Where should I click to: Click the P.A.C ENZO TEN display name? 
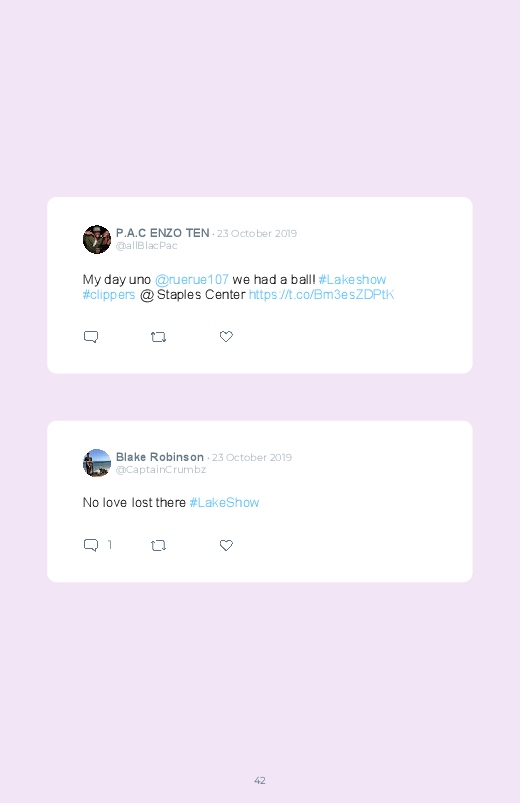(x=162, y=233)
